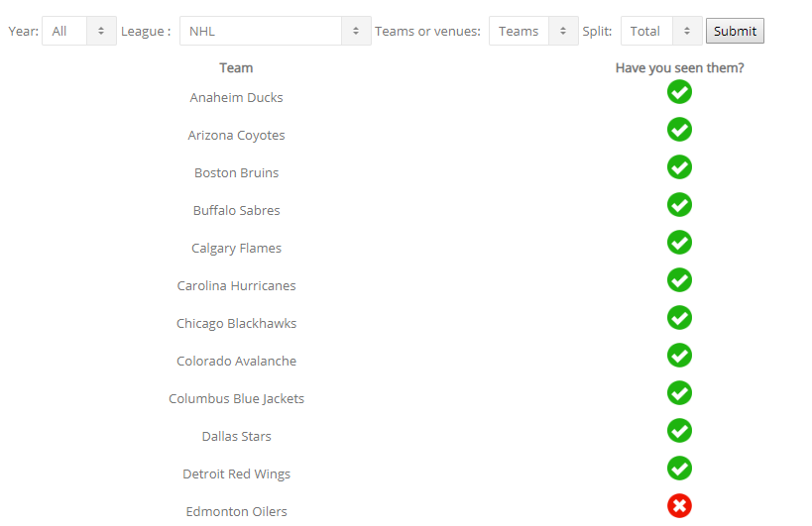Click green check icon for Colorado Avalanche
Screen dimensions: 812x526
pos(679,356)
